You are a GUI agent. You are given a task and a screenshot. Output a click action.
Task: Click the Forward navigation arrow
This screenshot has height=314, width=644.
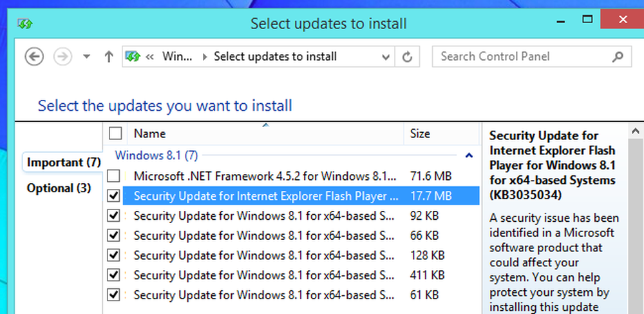(x=63, y=56)
